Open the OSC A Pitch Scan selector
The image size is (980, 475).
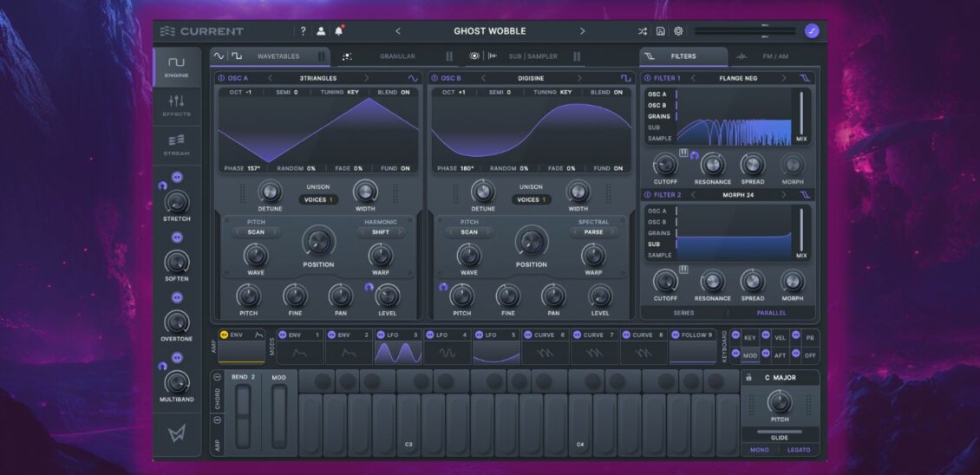(x=256, y=232)
